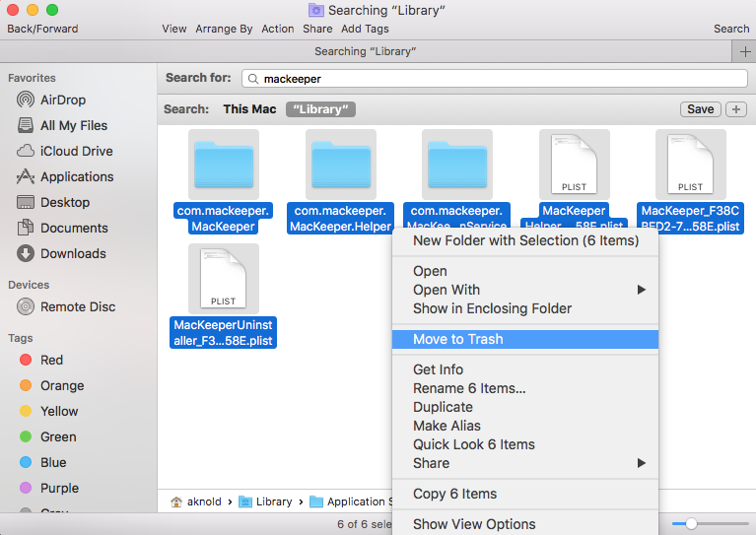The height and width of the screenshot is (535, 756).
Task: Filter by the Green tag
Action: pos(47,436)
